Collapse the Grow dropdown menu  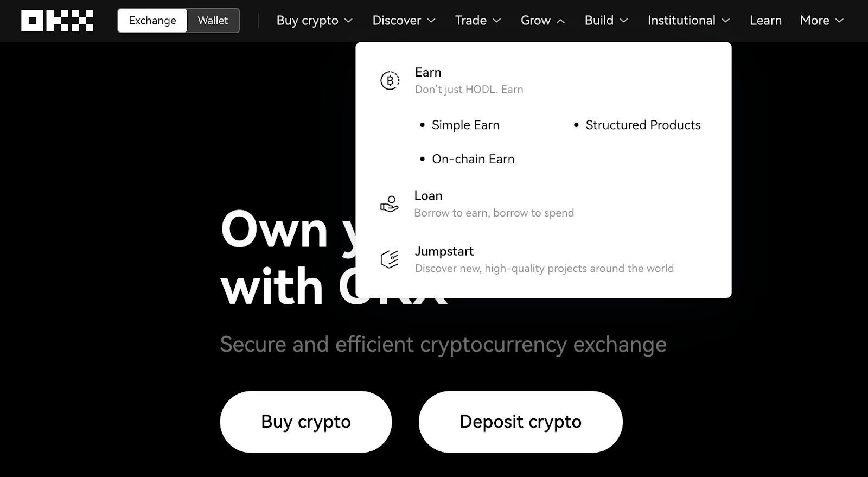[542, 21]
